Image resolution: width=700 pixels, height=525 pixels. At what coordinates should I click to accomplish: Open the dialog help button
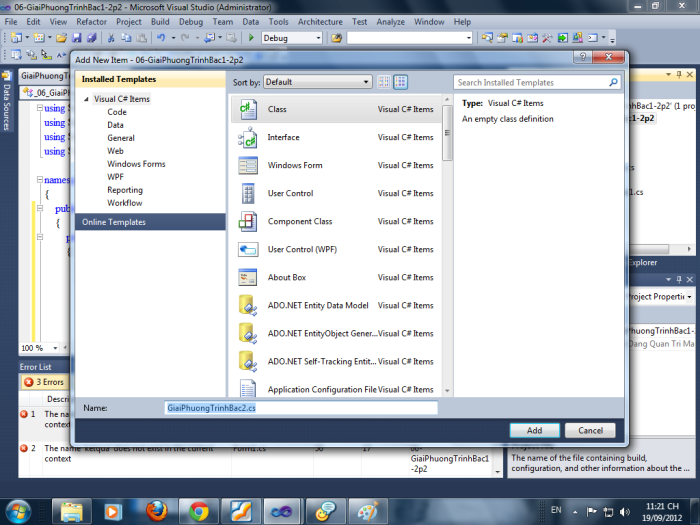click(583, 57)
